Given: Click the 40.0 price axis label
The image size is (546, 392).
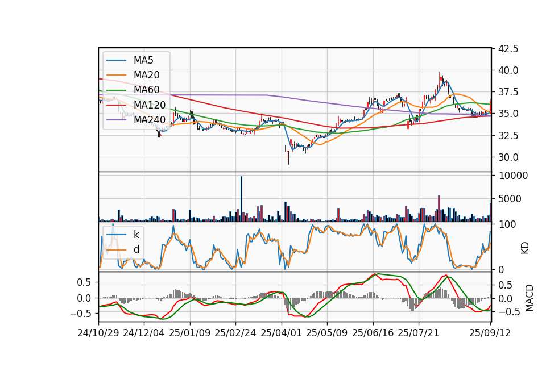Looking at the screenshot, I should tap(508, 70).
